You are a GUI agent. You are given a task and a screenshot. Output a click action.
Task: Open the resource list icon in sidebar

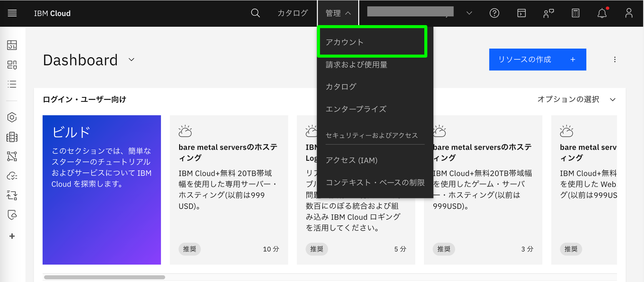pyautogui.click(x=12, y=84)
